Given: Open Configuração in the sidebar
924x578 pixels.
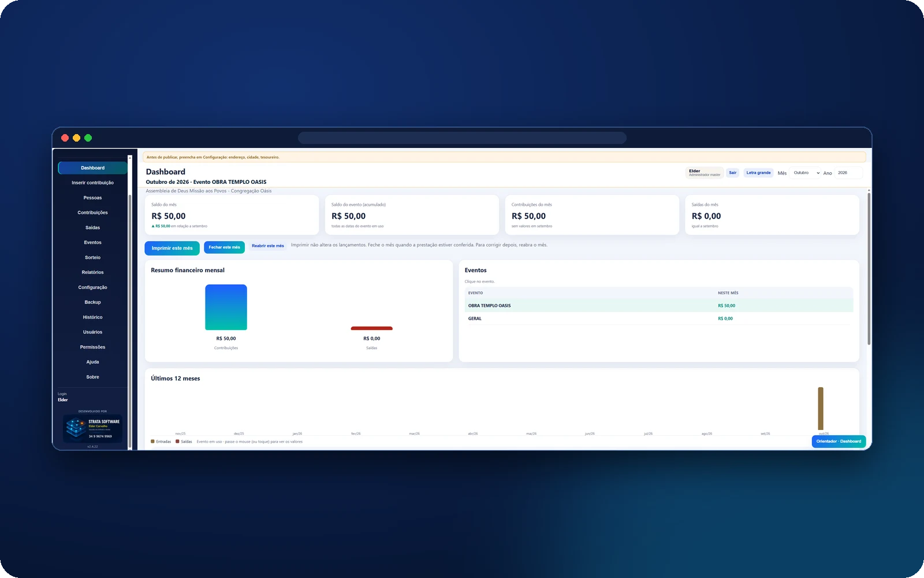Looking at the screenshot, I should 92,287.
